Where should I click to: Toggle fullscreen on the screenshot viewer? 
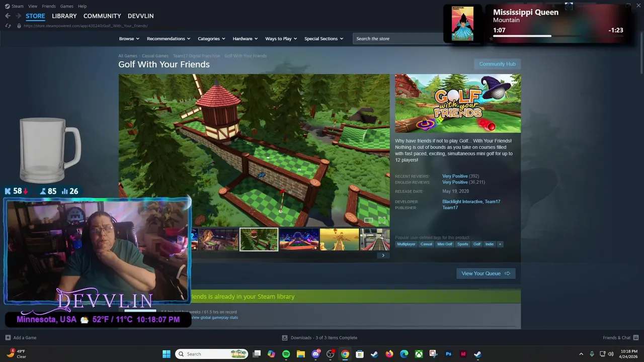[x=382, y=220]
